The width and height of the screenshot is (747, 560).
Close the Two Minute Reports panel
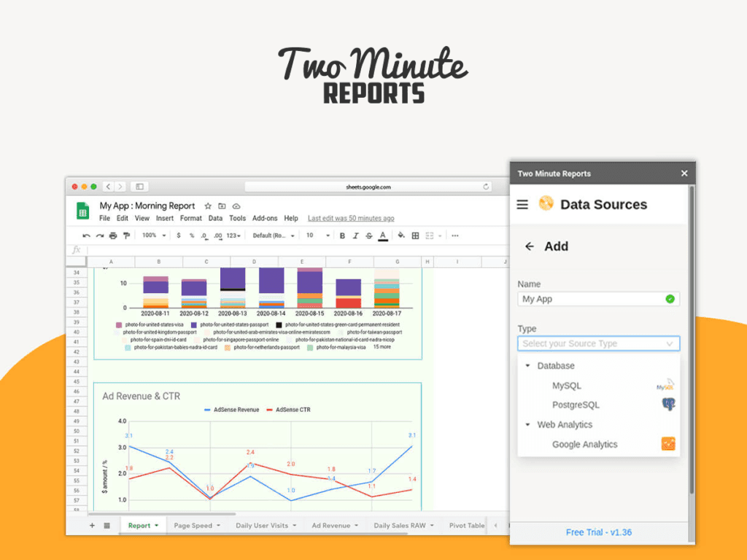click(684, 174)
